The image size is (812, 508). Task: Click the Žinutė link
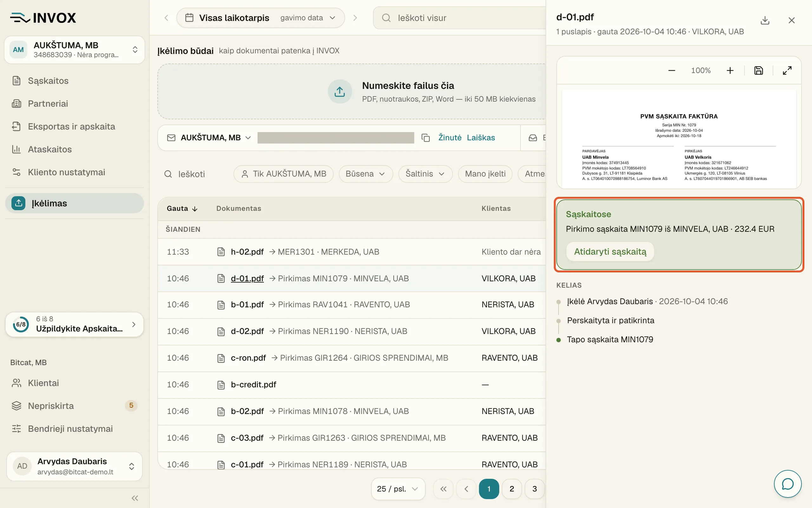[x=450, y=138]
